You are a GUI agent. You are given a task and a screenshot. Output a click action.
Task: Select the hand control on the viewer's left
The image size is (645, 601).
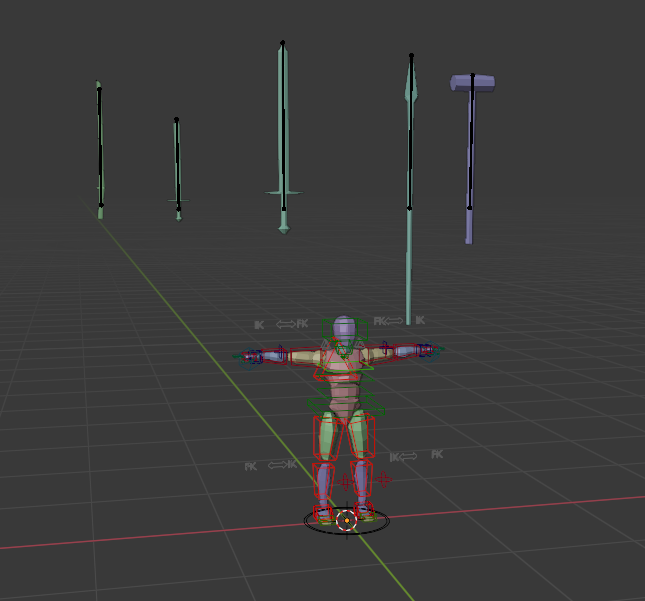point(250,357)
